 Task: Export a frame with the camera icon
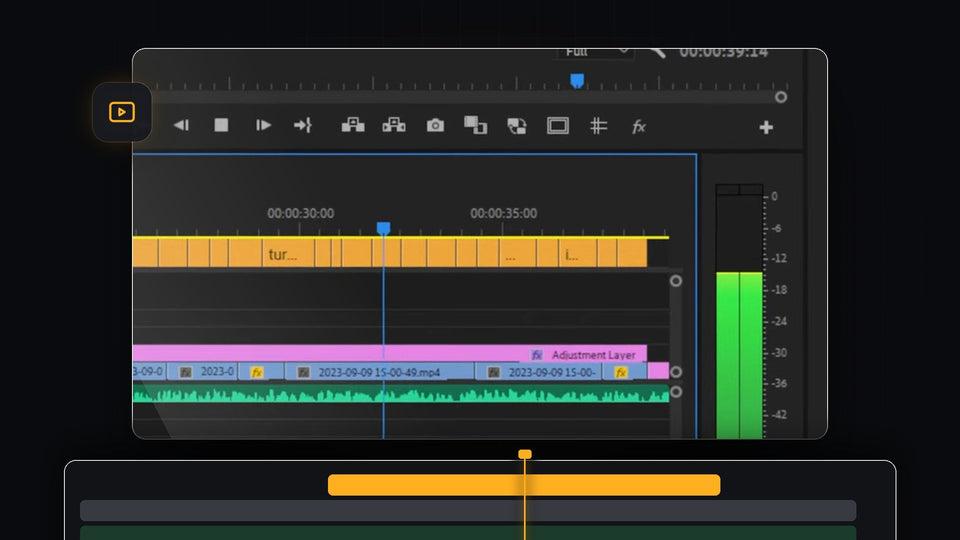coord(435,126)
